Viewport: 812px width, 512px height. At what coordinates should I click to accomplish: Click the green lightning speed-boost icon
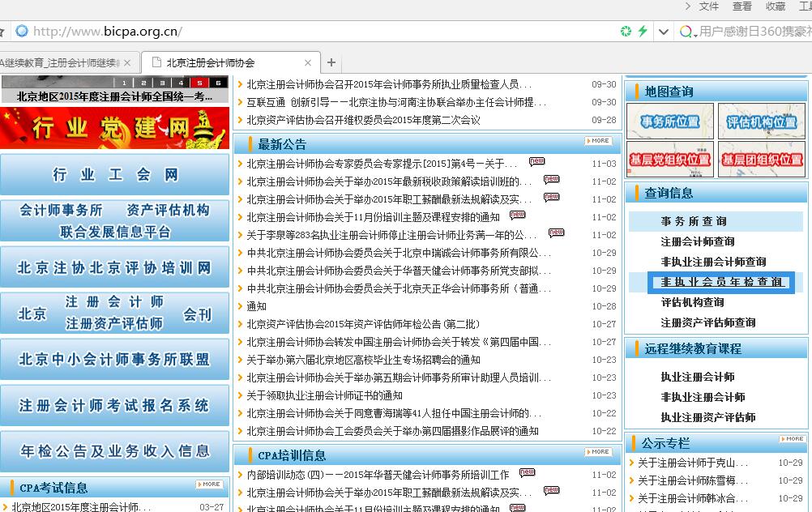pos(642,31)
